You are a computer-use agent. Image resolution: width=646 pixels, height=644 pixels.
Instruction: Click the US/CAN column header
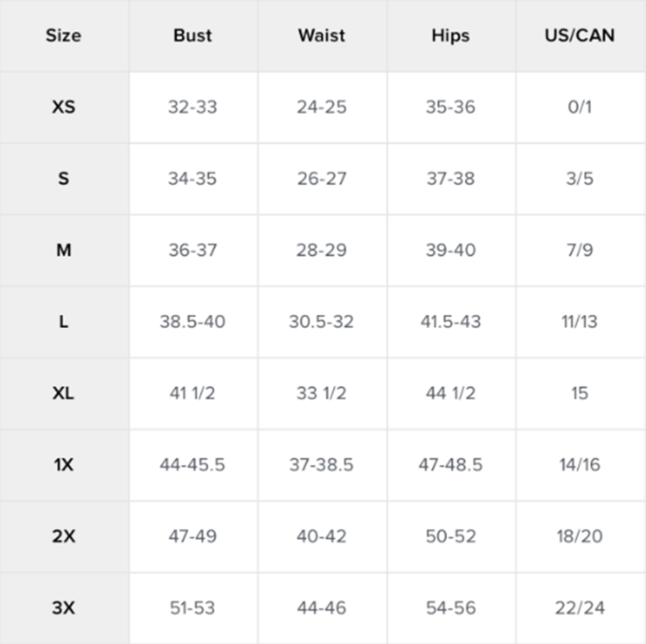[580, 35]
